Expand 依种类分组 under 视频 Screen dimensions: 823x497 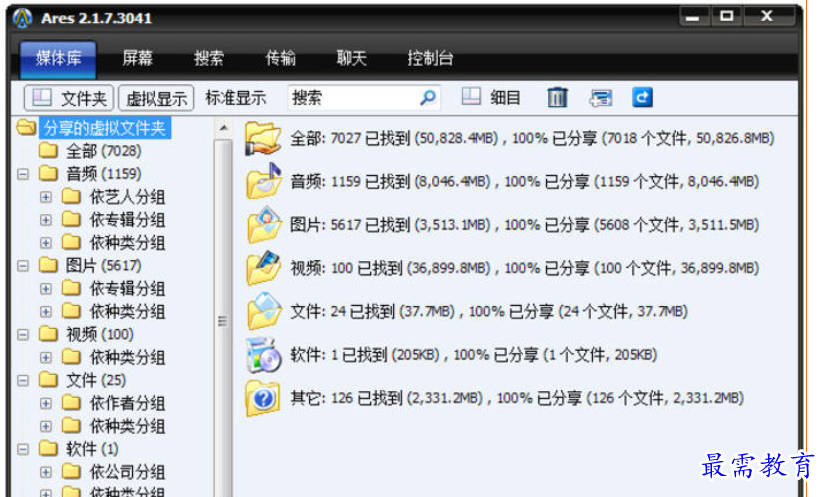pyautogui.click(x=46, y=357)
